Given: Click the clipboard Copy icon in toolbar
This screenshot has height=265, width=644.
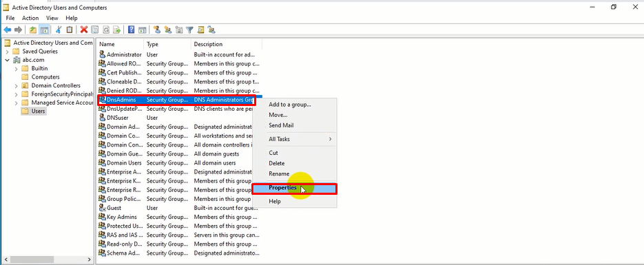Looking at the screenshot, I should pyautogui.click(x=70, y=30).
